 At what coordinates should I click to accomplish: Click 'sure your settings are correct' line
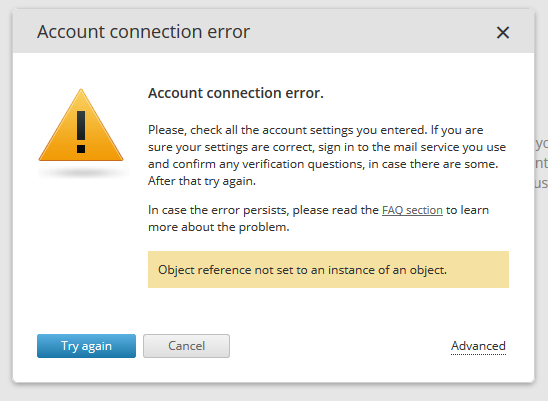coord(327,147)
